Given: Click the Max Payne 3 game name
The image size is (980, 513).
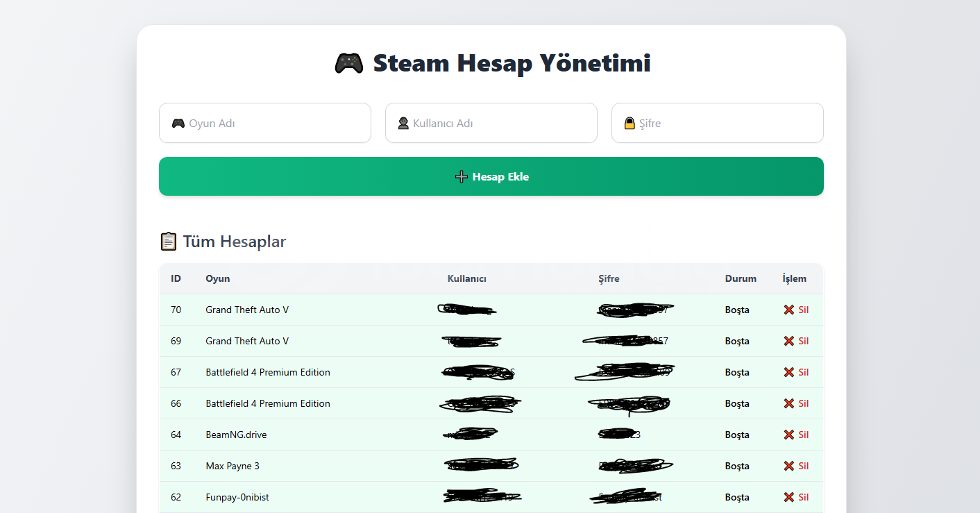Looking at the screenshot, I should [x=233, y=466].
